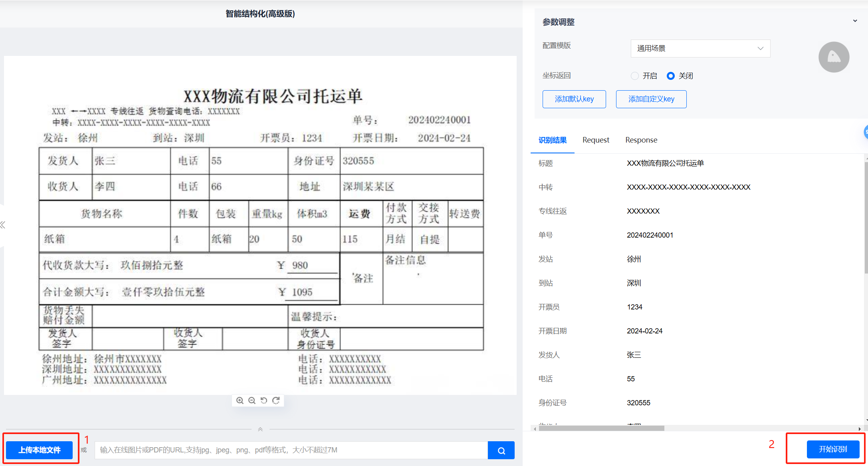Click the 上传本地文件 button
Viewport: 868px width, 466px height.
[40, 450]
